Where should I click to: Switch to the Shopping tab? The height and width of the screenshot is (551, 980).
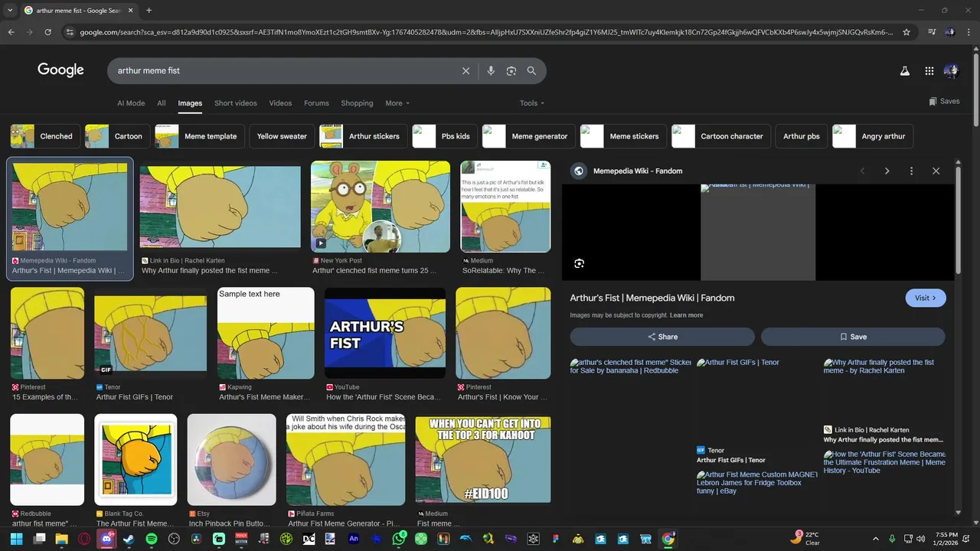coord(357,103)
